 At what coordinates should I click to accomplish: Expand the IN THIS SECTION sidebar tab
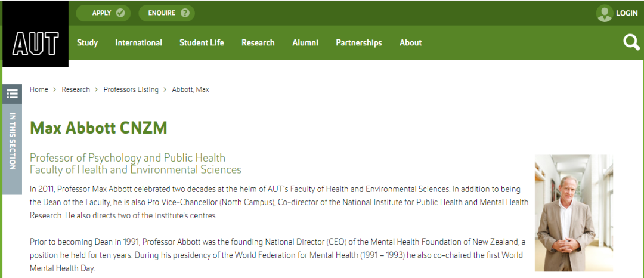[x=13, y=149]
